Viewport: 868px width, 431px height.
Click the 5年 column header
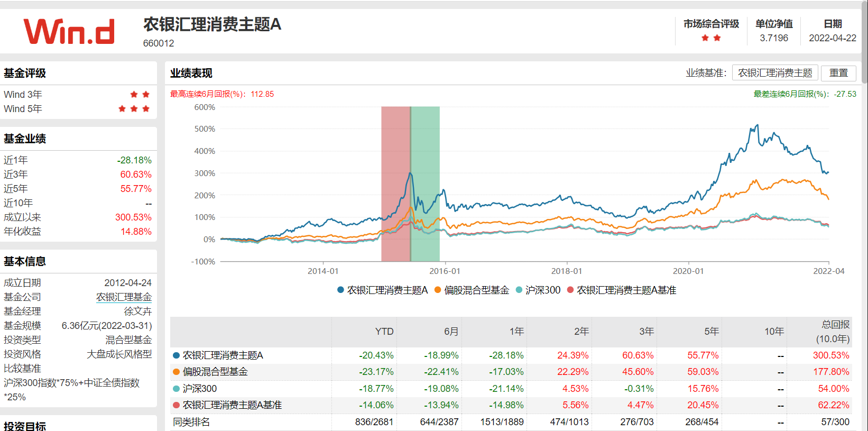point(711,332)
